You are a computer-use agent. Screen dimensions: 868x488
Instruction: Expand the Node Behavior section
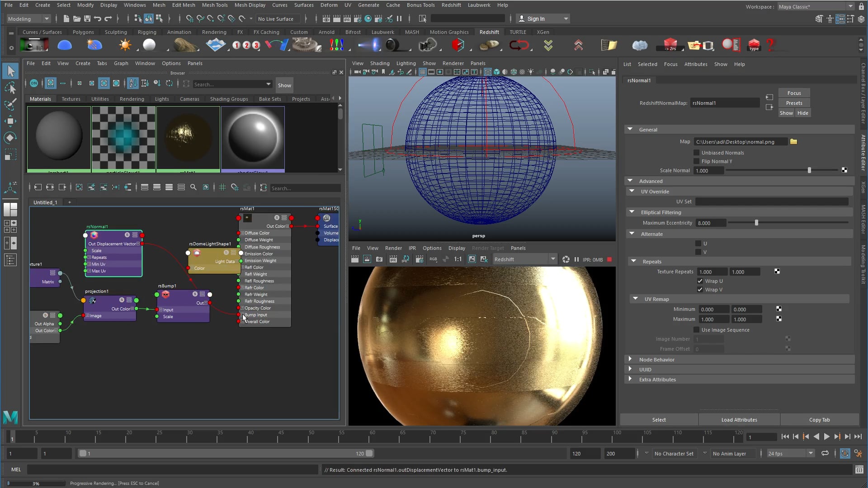click(x=631, y=359)
